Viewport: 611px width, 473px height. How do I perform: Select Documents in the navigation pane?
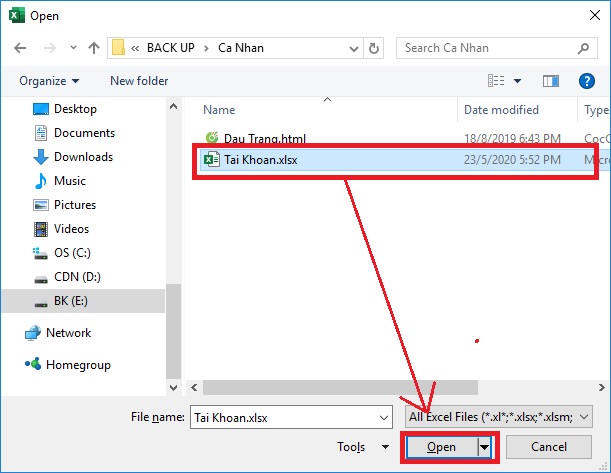pos(85,133)
